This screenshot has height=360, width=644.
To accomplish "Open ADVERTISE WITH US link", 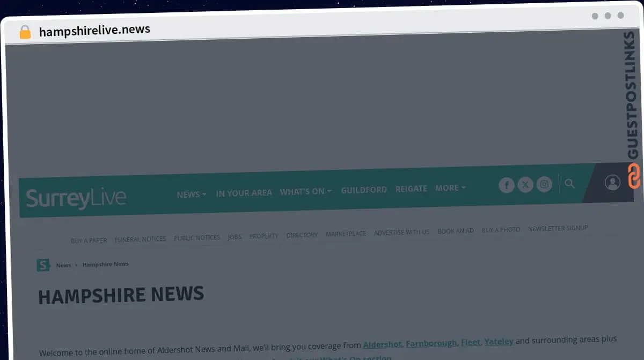I will coord(401,232).
